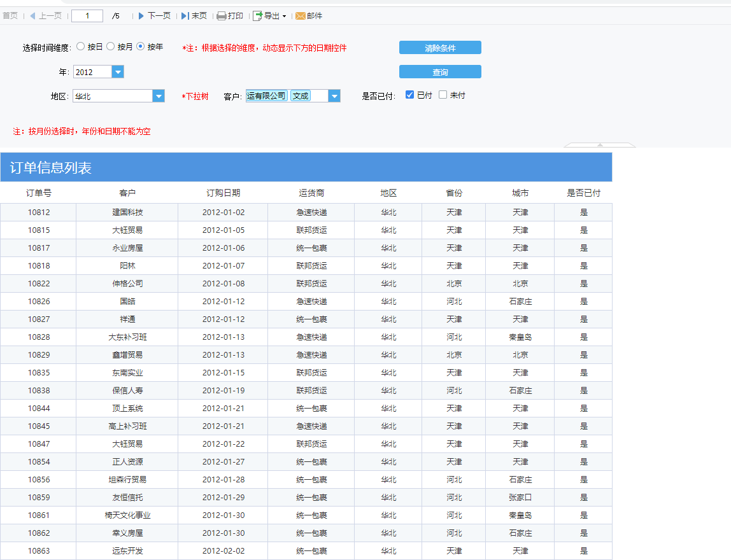731x560 pixels.
Task: Collapse the parameter panel with arrow handle
Action: [x=599, y=145]
